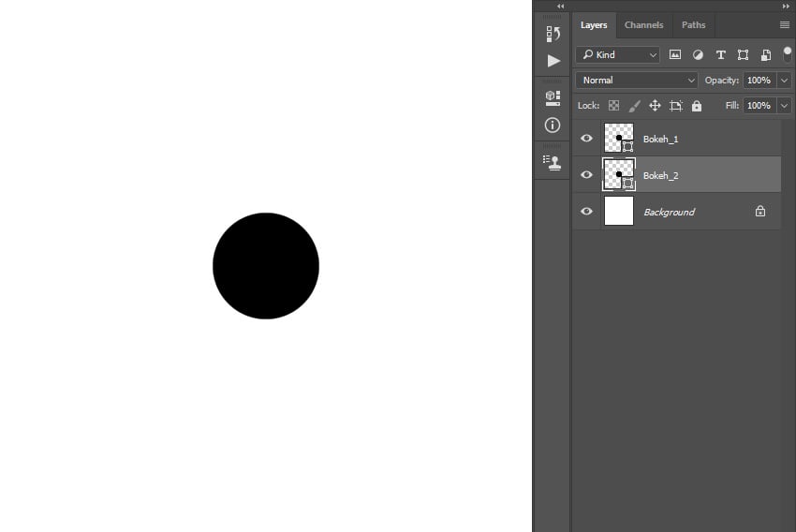This screenshot has width=796, height=532.
Task: Click Background layer lock icon
Action: (760, 211)
